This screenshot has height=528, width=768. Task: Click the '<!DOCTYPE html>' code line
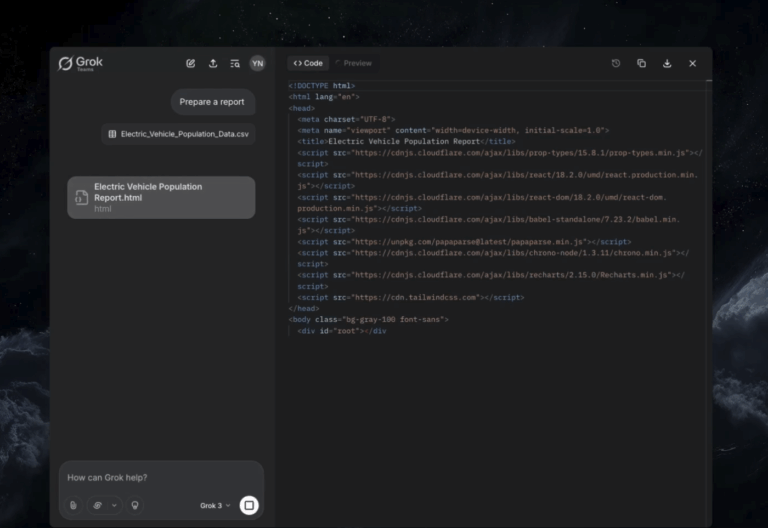coord(322,86)
